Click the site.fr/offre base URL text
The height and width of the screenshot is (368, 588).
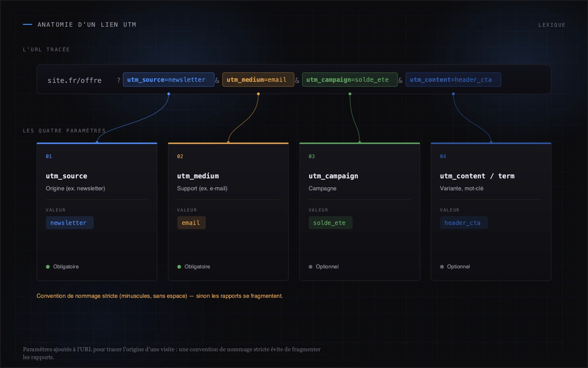[75, 80]
